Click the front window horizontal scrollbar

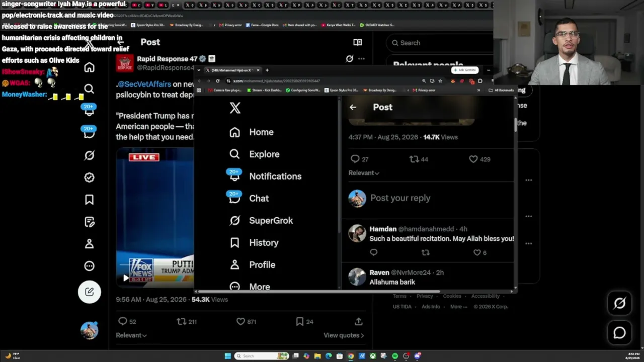point(319,291)
